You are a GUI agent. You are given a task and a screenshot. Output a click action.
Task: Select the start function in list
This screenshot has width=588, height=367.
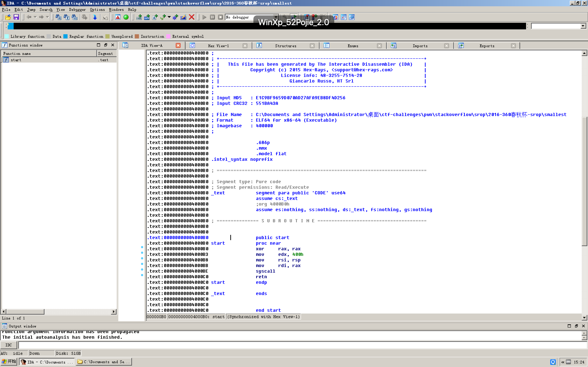click(16, 60)
